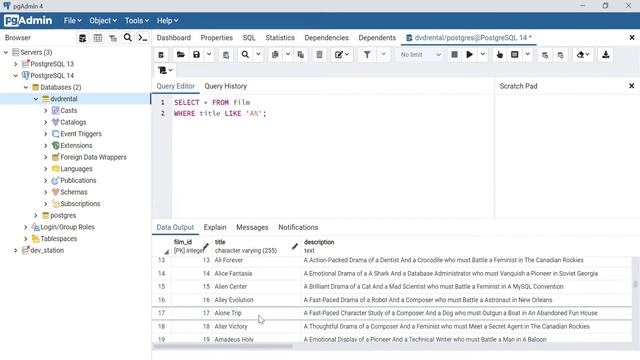The image size is (640, 360).
Task: Open Search Objects magnifier in Browser panel
Action: click(128, 38)
